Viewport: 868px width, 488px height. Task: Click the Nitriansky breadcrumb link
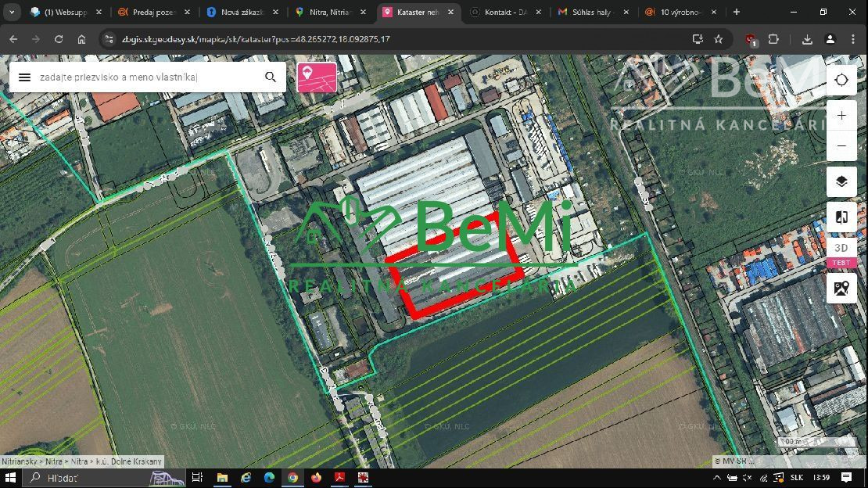tap(20, 461)
